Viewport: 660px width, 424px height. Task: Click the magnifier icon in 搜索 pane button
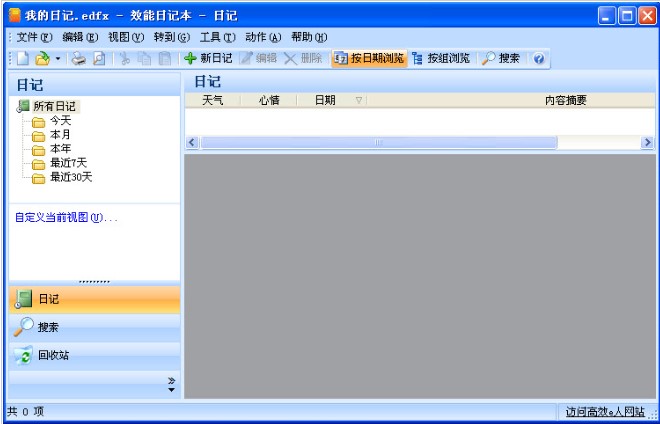click(x=23, y=327)
